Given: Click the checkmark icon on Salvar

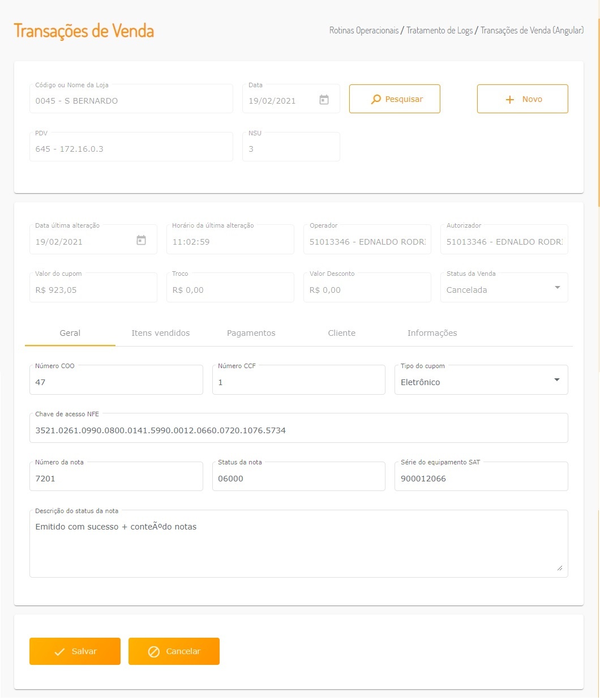Looking at the screenshot, I should click(x=59, y=652).
